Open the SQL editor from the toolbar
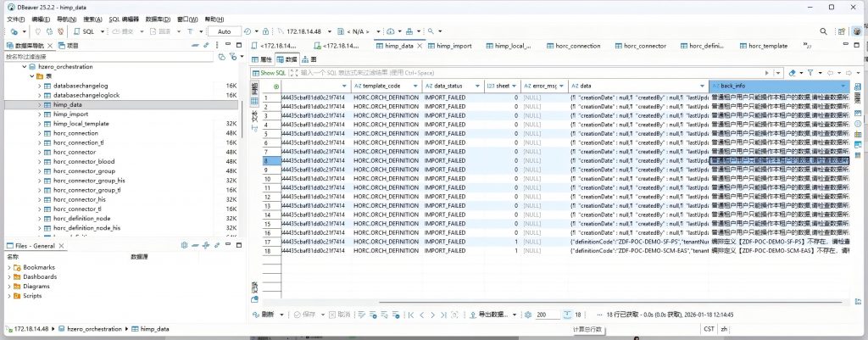868x340 pixels. pos(85,31)
